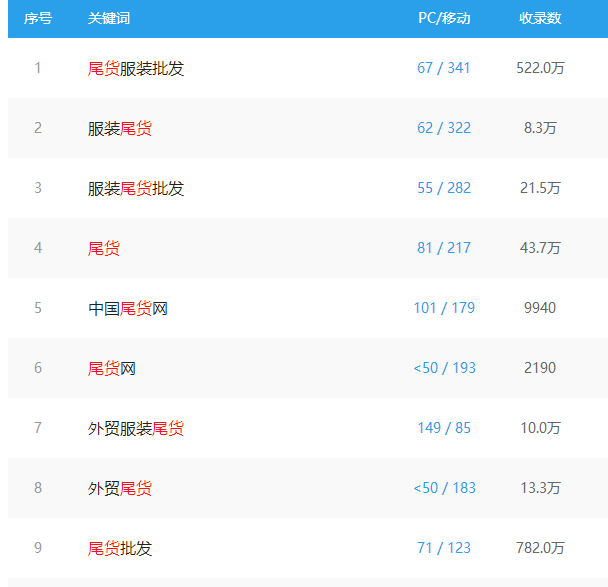The image size is (608, 587).
Task: Open keyword 中国尾货网 in row 5
Action: pos(128,309)
